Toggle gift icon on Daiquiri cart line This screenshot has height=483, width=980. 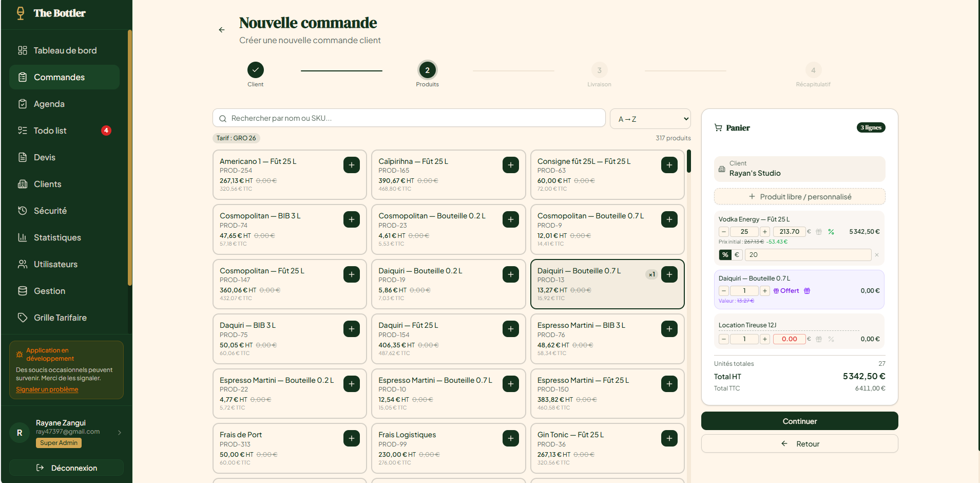(807, 291)
